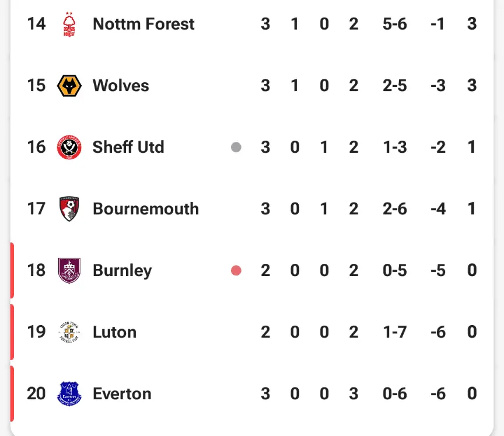The image size is (504, 436).
Task: Click position number 14 in the table
Action: (x=36, y=24)
